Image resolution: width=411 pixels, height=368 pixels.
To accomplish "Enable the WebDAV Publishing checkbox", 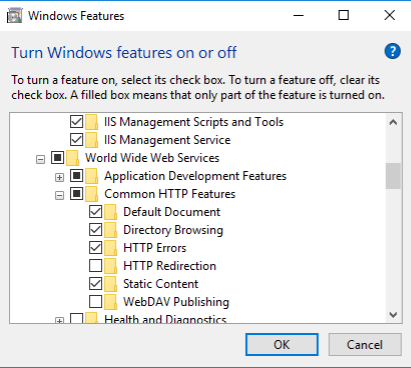I will 95,302.
